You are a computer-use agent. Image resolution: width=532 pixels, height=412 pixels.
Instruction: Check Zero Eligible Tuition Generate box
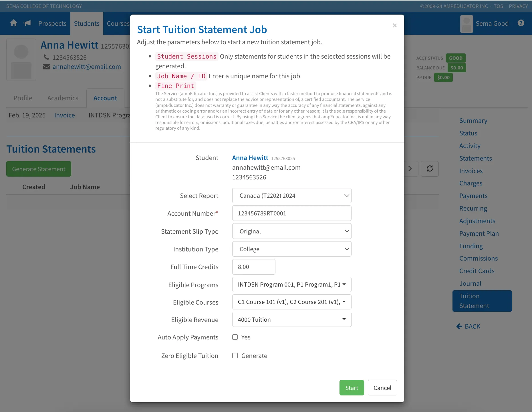pos(235,356)
